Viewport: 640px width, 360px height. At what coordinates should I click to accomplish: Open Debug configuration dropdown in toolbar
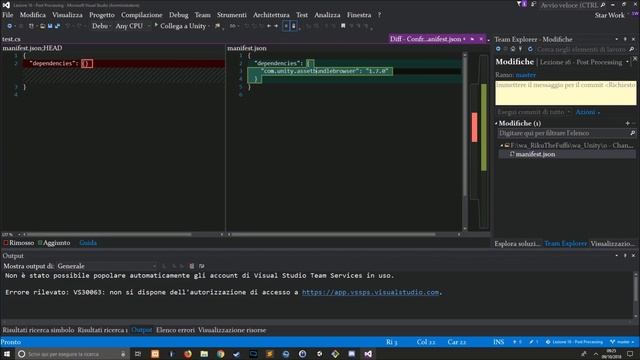point(101,26)
